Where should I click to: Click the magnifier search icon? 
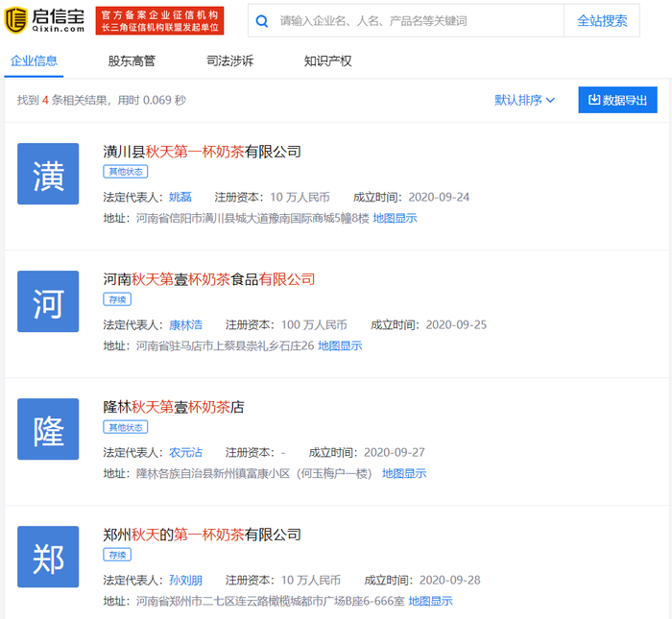tap(262, 21)
